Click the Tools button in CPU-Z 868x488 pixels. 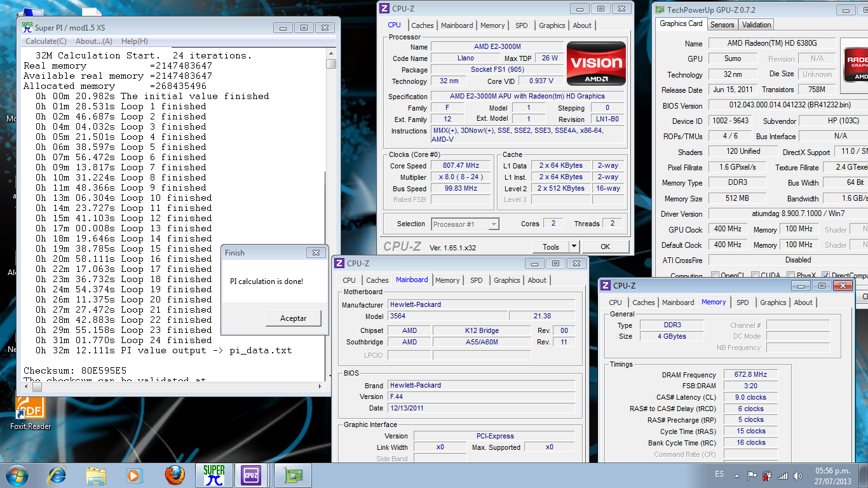click(551, 247)
